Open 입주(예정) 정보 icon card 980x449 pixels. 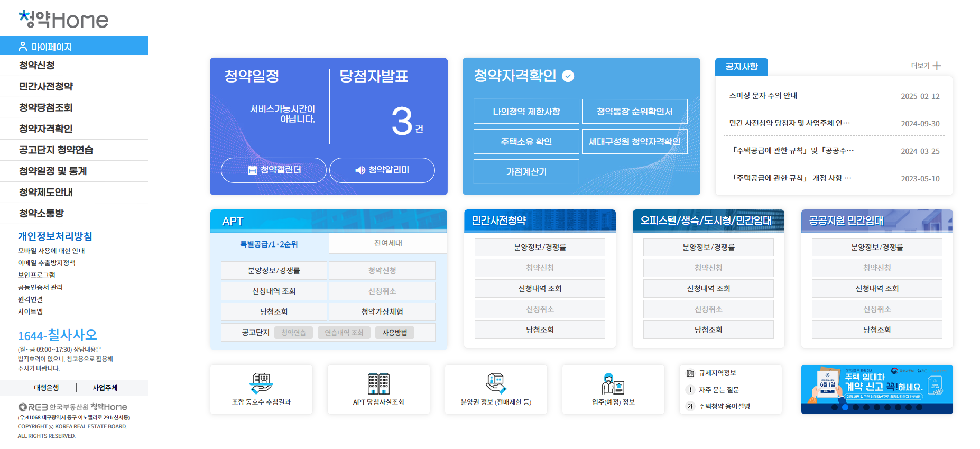tap(613, 389)
